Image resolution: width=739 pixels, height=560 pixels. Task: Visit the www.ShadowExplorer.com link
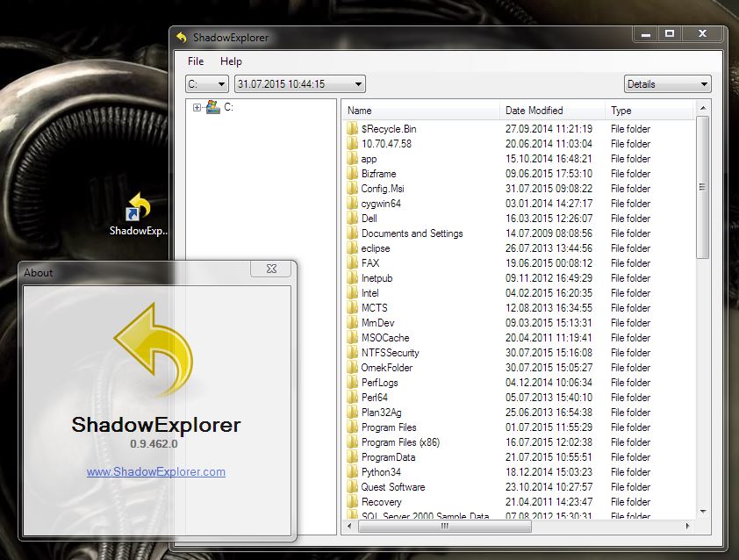[156, 471]
